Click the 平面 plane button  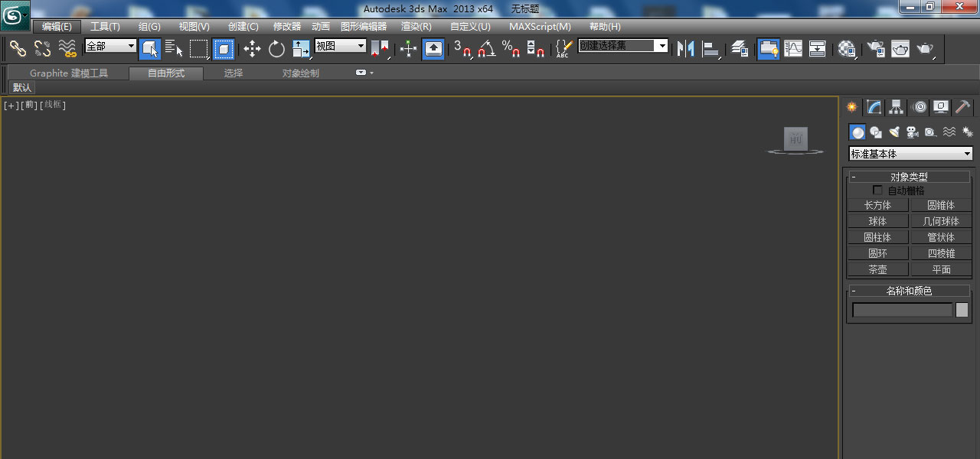[x=941, y=269]
